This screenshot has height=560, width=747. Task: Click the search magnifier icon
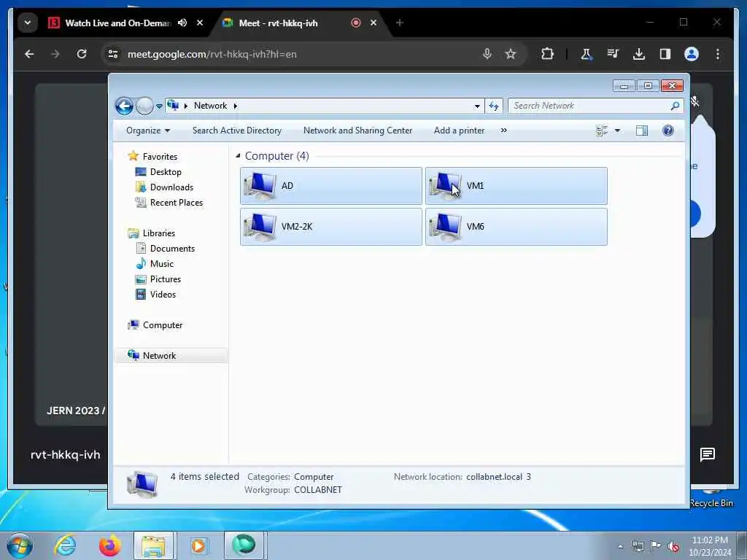pyautogui.click(x=675, y=106)
